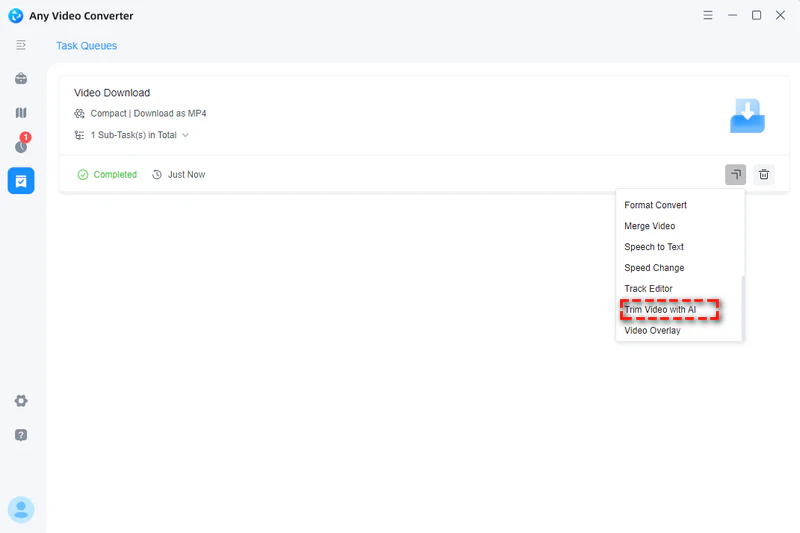Delete the Video Download task
The image size is (800, 533).
tap(764, 174)
